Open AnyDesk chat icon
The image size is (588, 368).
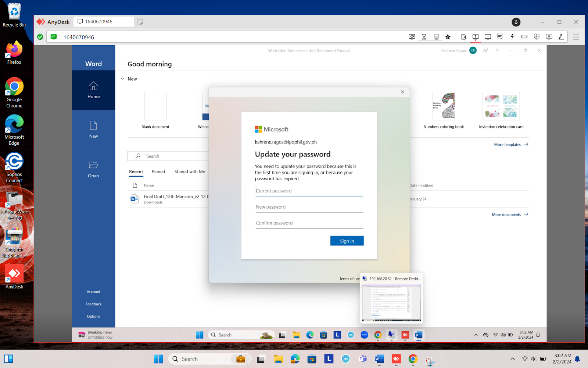(500, 36)
